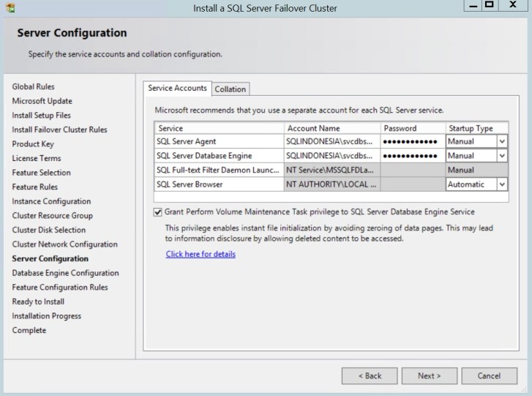
Task: Edit SQL Server Database Engine account name
Action: coord(331,156)
